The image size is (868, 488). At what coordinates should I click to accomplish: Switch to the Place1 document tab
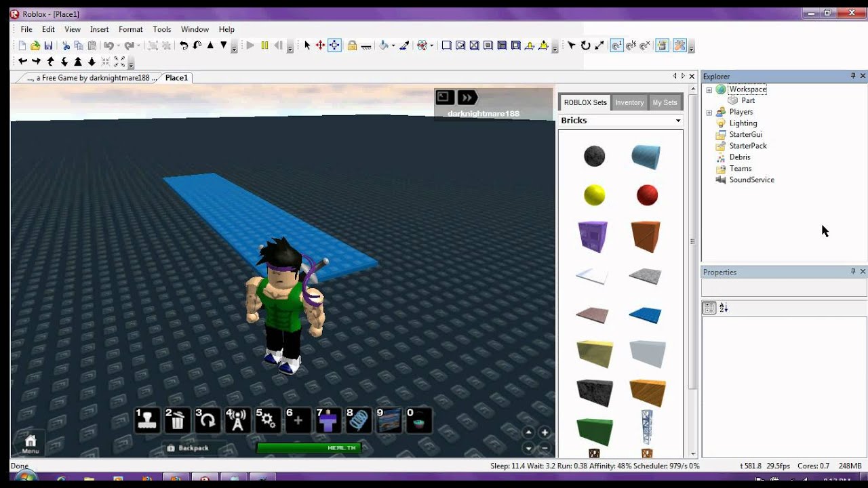176,78
